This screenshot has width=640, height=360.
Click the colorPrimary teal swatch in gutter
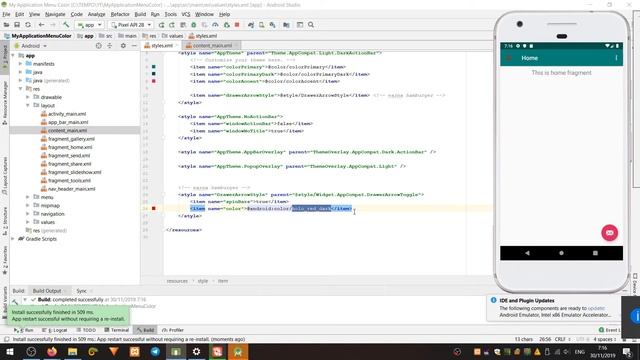[154, 67]
